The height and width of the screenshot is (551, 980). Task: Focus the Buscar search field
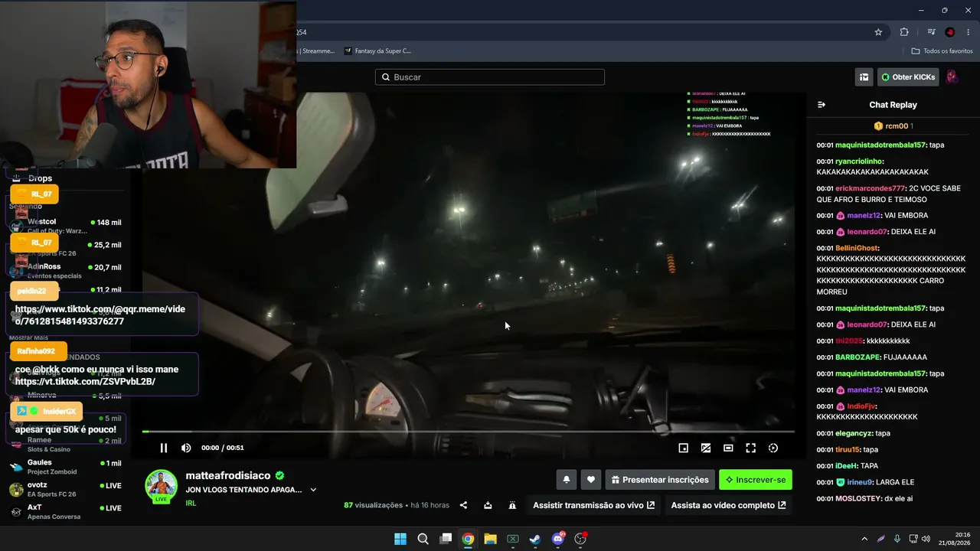point(490,77)
